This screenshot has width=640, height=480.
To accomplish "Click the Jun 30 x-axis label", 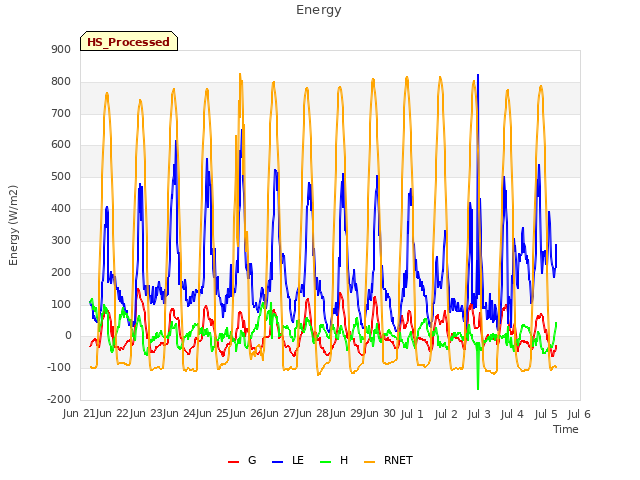I will pyautogui.click(x=379, y=414).
